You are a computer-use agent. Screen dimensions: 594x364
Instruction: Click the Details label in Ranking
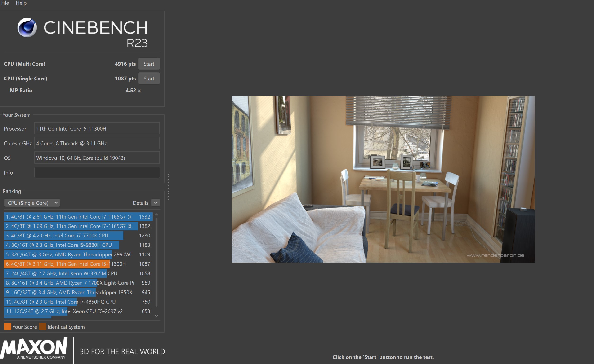click(x=140, y=203)
